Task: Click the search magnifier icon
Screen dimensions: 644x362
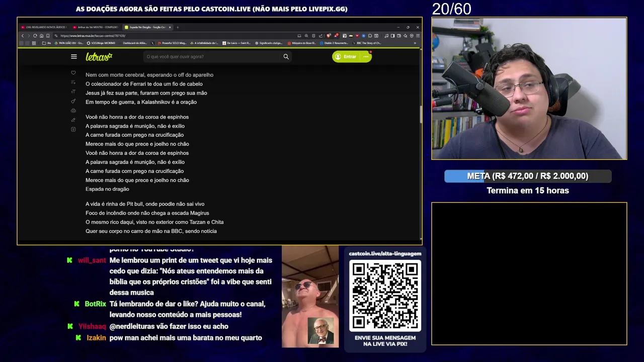Action: click(x=286, y=57)
